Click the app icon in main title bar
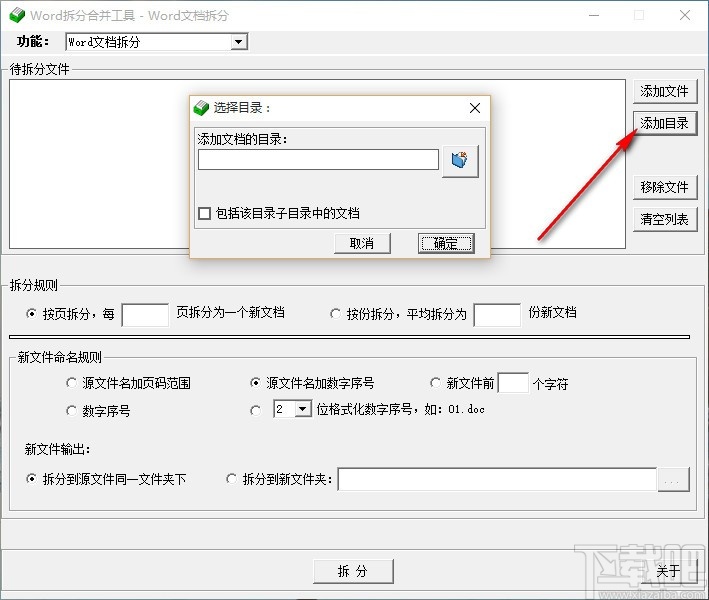The width and height of the screenshot is (709, 600). (x=17, y=15)
